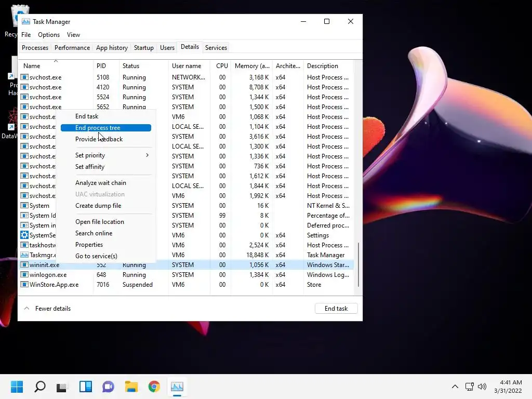Open the Widgets taskbar icon
532x399 pixels.
[x=86, y=387]
